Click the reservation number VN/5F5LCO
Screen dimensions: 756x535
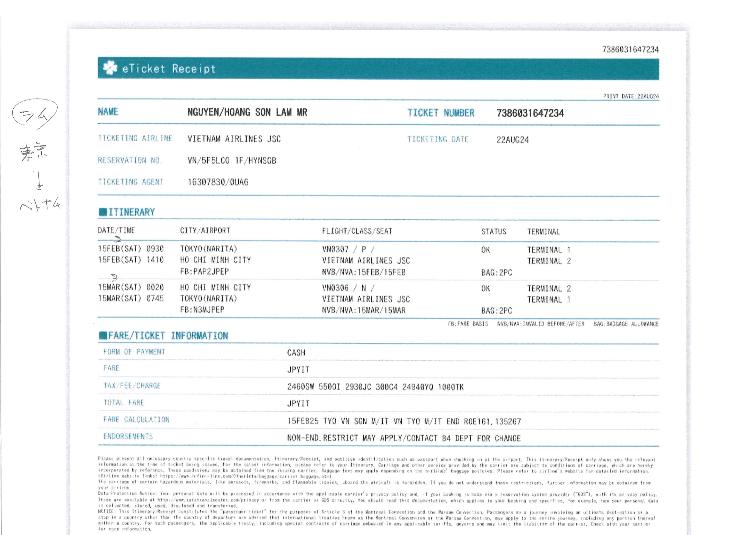[208, 161]
